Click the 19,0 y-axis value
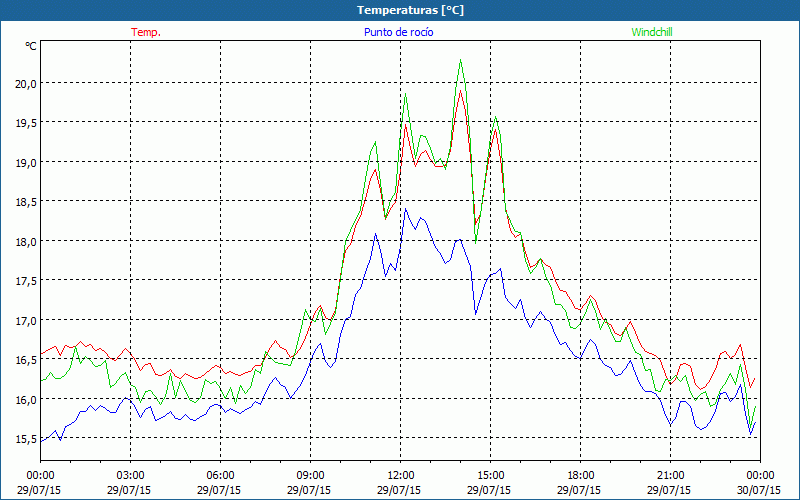 point(26,162)
